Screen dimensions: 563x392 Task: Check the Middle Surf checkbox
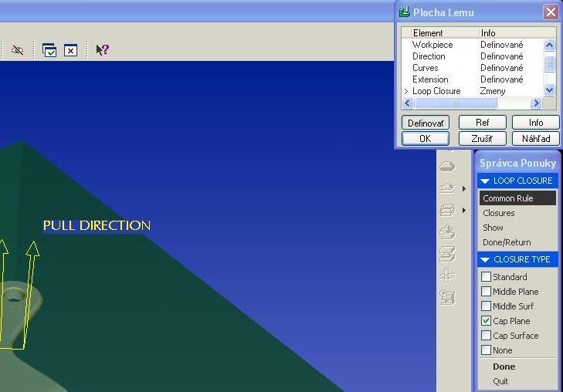[x=486, y=306]
